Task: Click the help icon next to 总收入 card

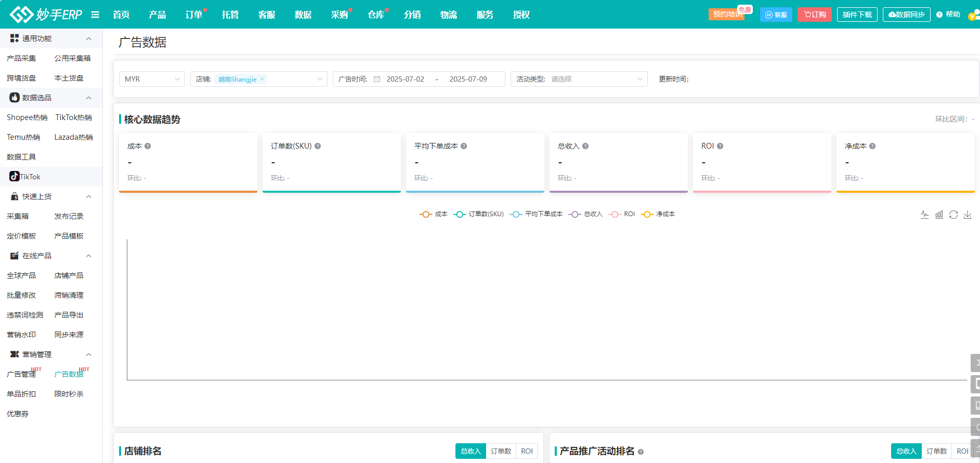Action: click(585, 146)
